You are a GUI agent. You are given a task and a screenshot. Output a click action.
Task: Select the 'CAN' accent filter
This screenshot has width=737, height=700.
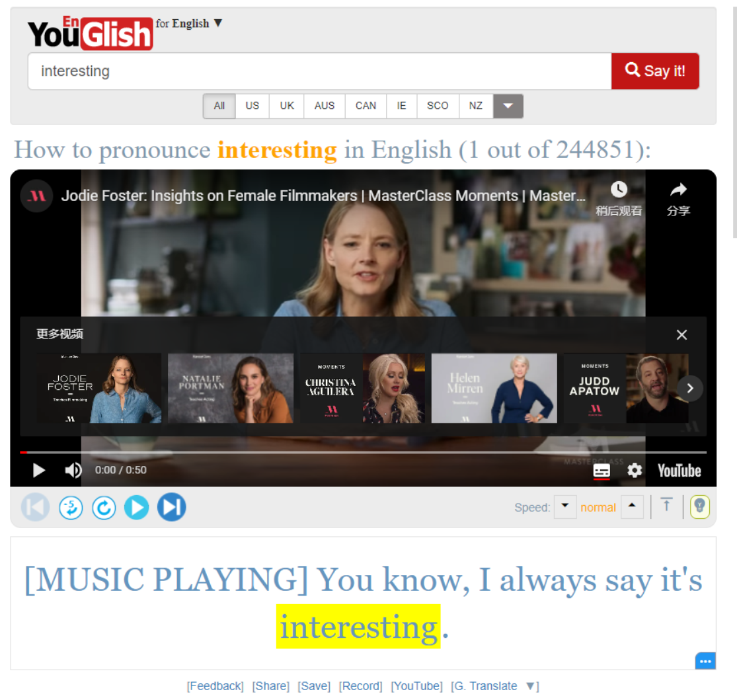(366, 106)
